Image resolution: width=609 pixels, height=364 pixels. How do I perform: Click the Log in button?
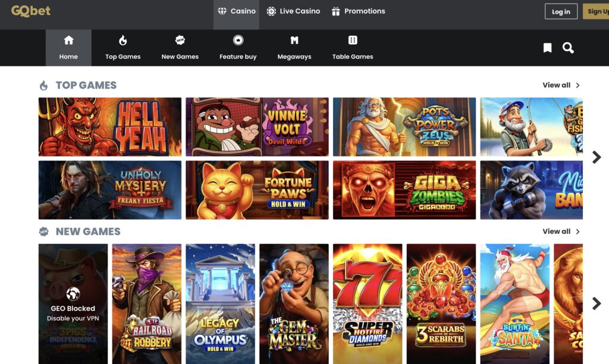[561, 12]
